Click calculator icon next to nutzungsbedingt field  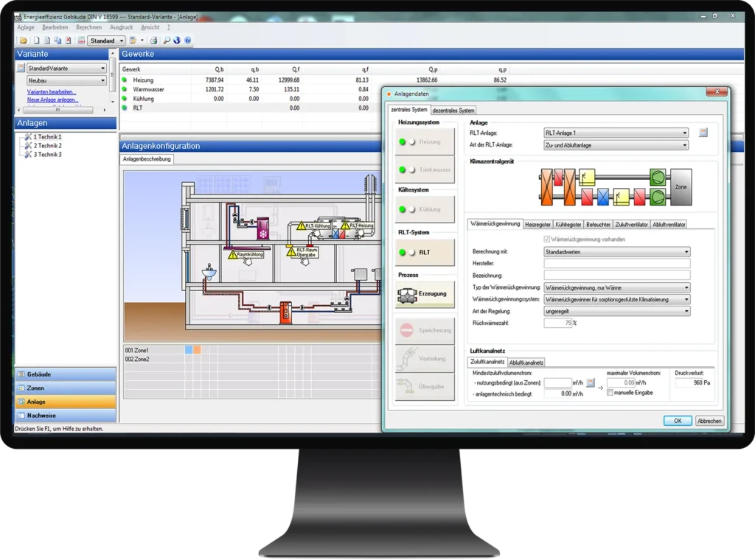pos(591,382)
